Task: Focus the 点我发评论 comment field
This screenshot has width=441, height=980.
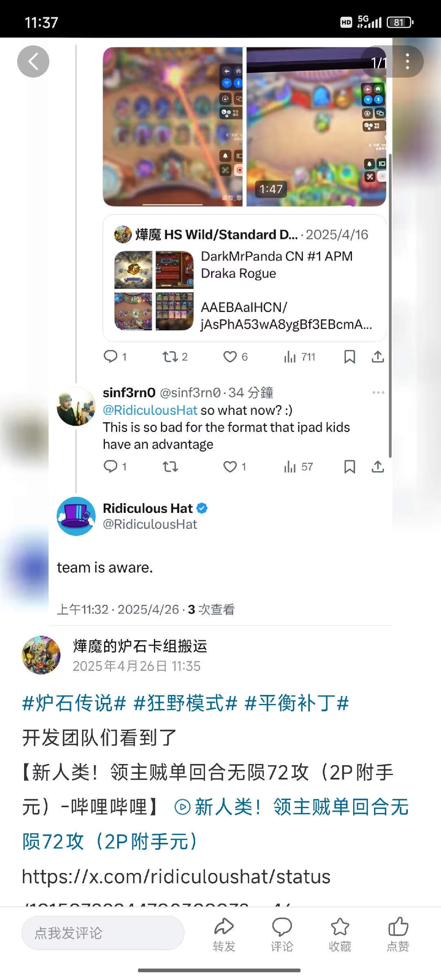Action: coord(103,933)
